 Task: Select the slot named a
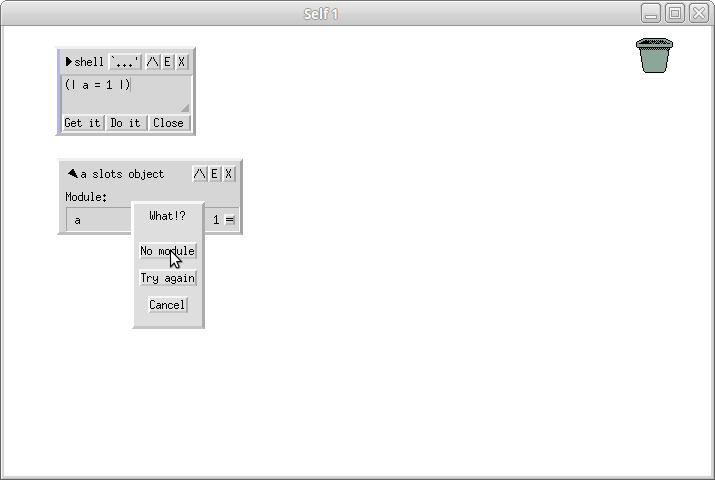tap(99, 220)
